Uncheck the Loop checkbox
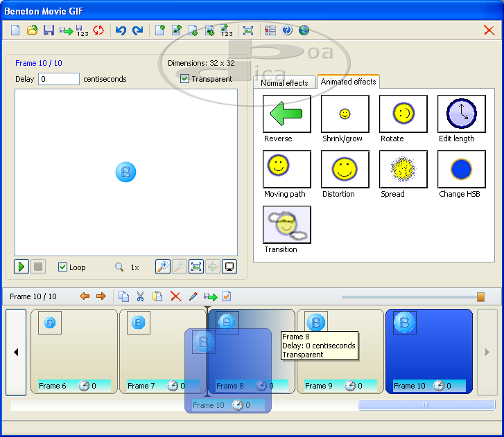Viewport: 504px width, 437px height. click(63, 267)
